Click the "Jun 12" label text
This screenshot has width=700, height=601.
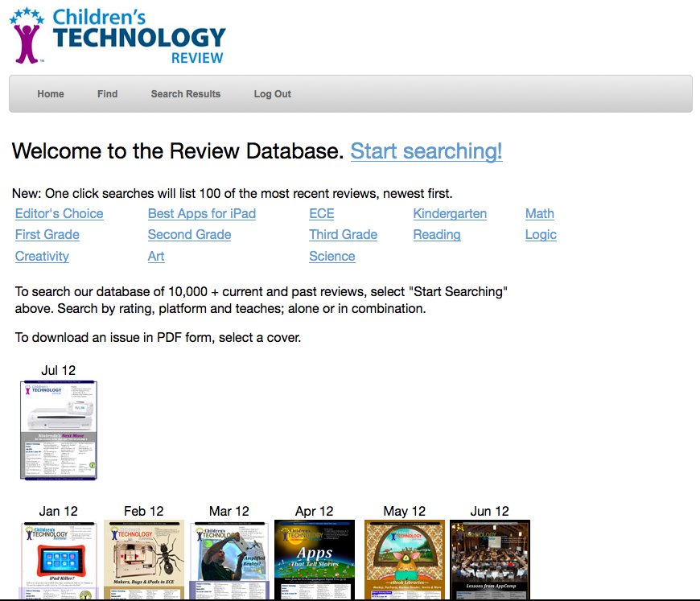coord(490,511)
